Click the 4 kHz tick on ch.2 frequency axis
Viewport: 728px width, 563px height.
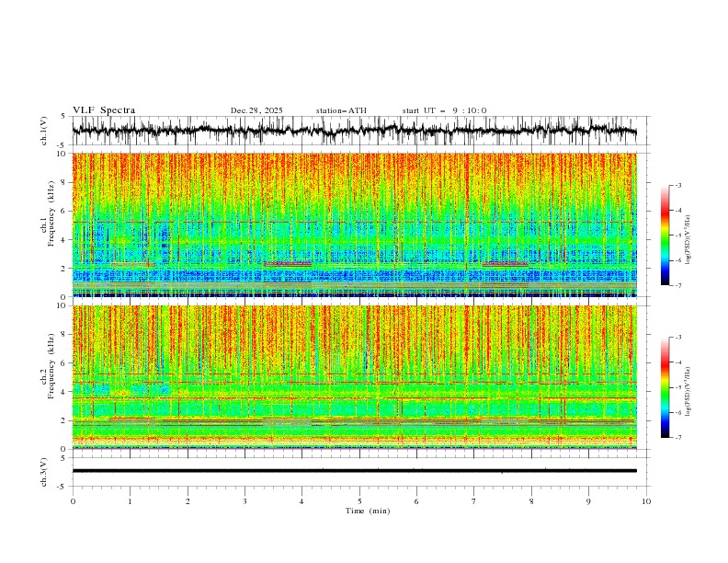(65, 392)
